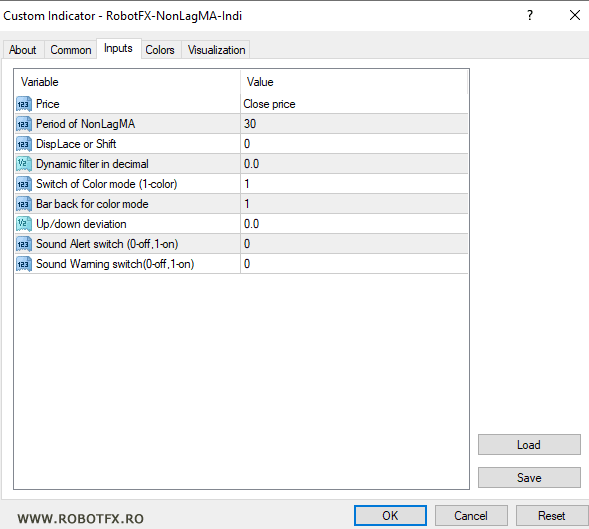
Task: Close the Custom Indicator dialog
Action: pyautogui.click(x=575, y=15)
